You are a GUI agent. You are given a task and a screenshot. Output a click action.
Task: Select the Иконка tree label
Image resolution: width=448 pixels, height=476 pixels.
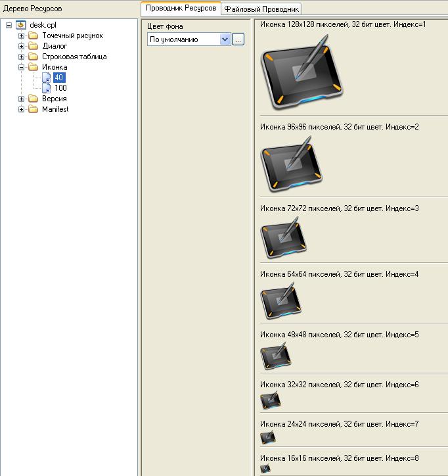pos(55,67)
